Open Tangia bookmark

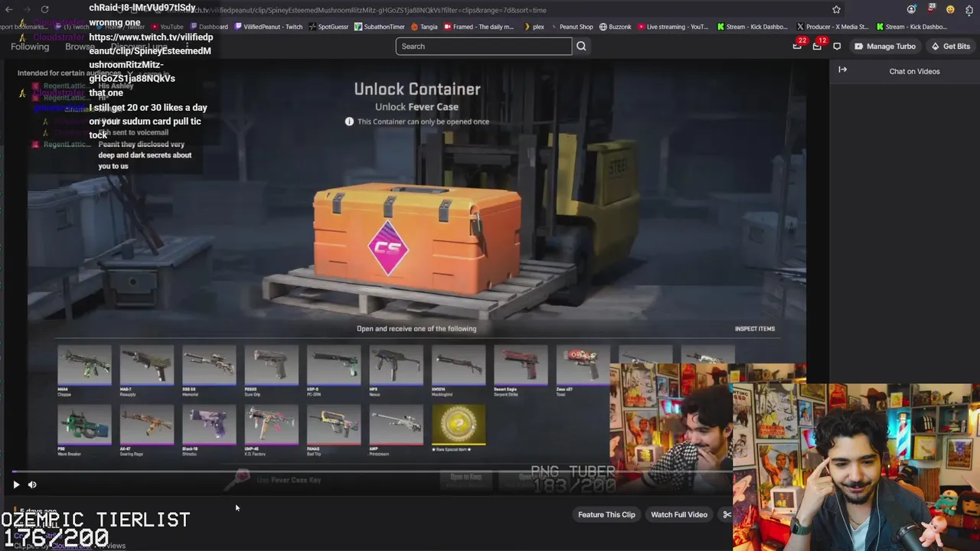click(x=424, y=27)
